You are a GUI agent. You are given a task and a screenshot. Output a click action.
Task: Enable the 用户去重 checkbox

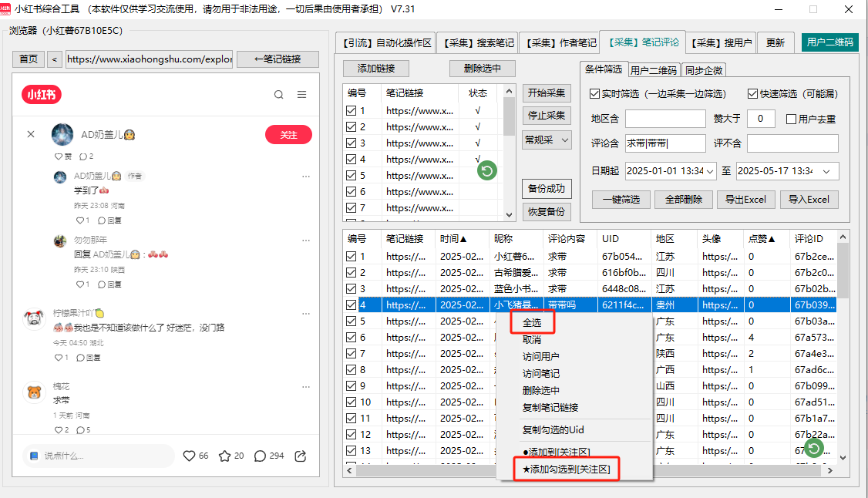[791, 119]
